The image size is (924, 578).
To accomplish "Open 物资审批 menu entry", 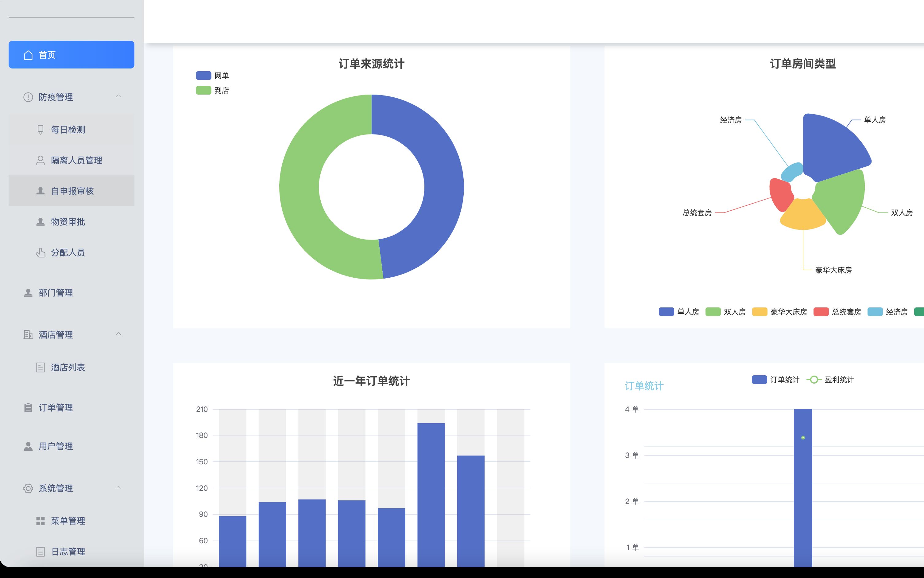I will coord(72,222).
